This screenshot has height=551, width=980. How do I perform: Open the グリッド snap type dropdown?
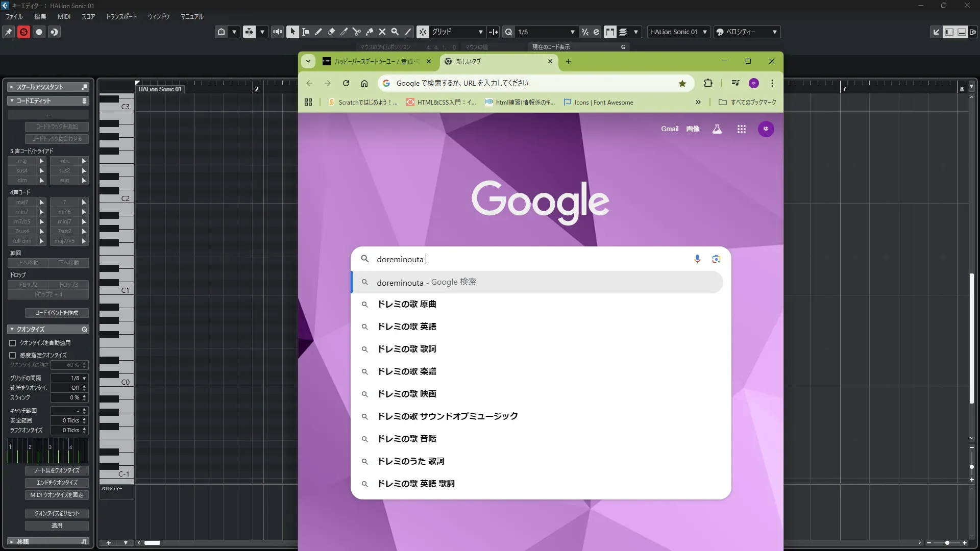coord(480,32)
